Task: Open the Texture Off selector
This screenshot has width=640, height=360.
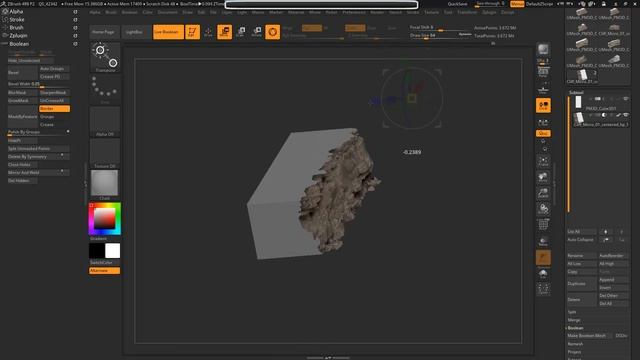Action: tap(105, 153)
